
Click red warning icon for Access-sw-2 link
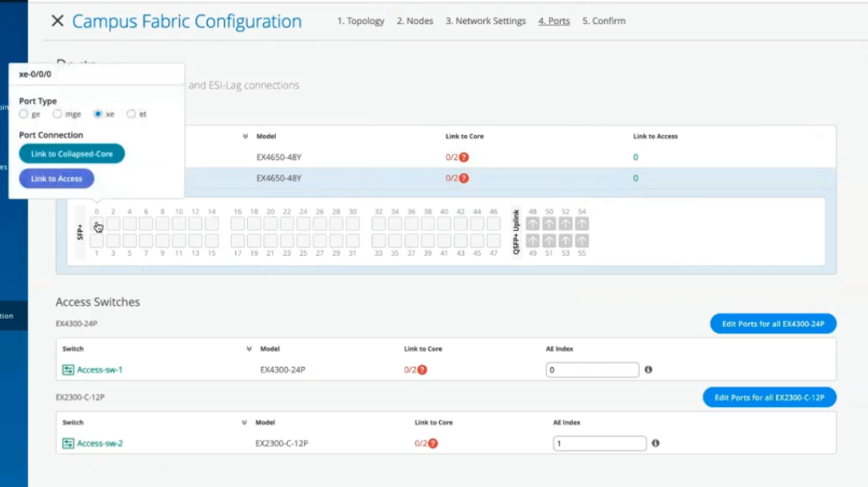click(x=433, y=443)
